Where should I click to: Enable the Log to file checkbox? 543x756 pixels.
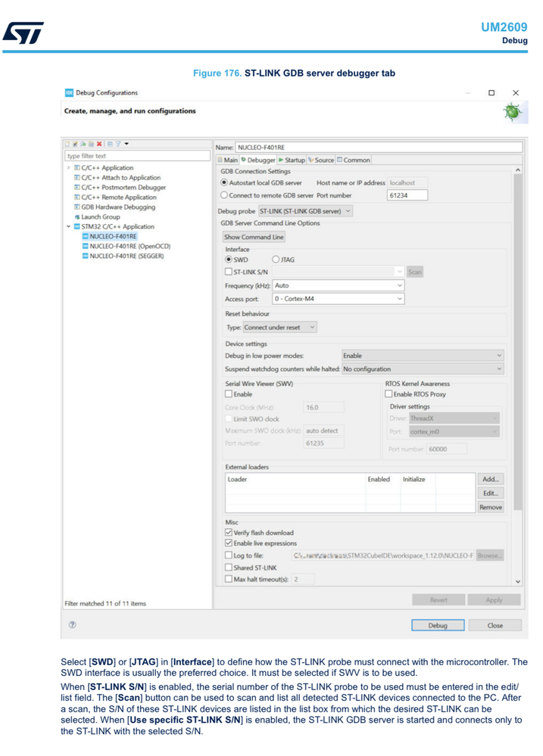pyautogui.click(x=229, y=555)
